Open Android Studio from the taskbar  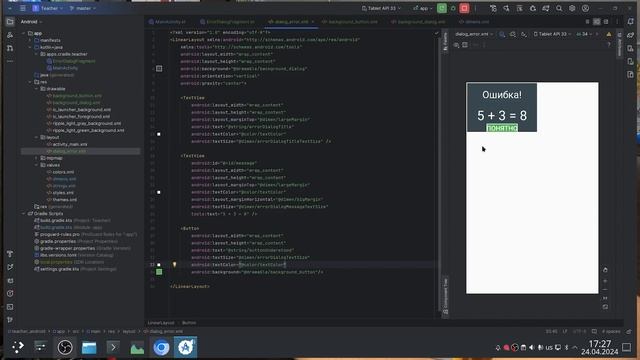(x=186, y=347)
